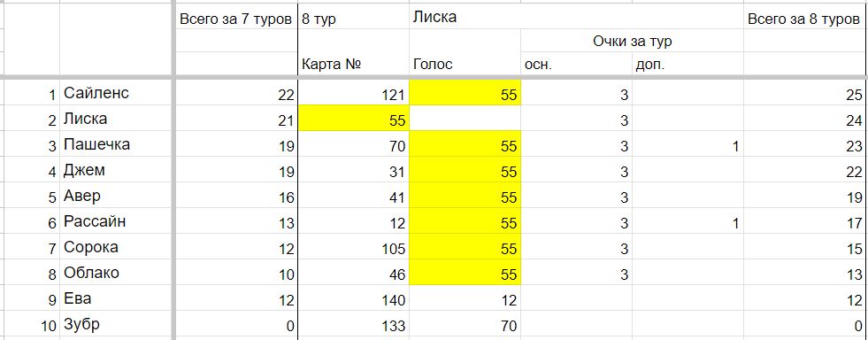Select the cell containing name Сайленс

click(116, 93)
